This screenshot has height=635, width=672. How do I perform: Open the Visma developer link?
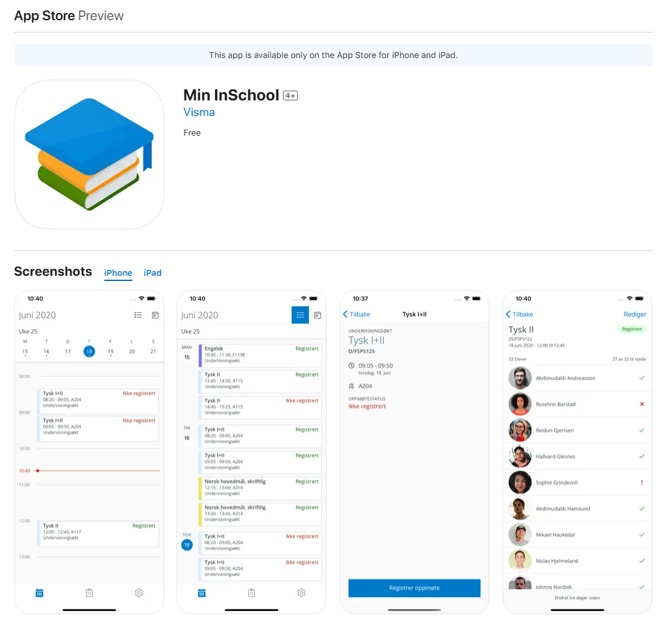coord(199,112)
